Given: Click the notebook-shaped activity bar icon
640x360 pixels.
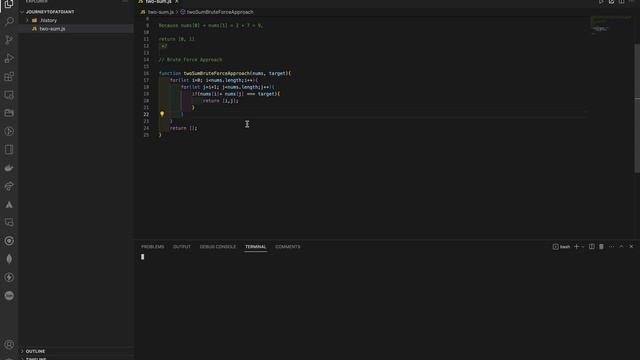Looking at the screenshot, I should pyautogui.click(x=9, y=150).
